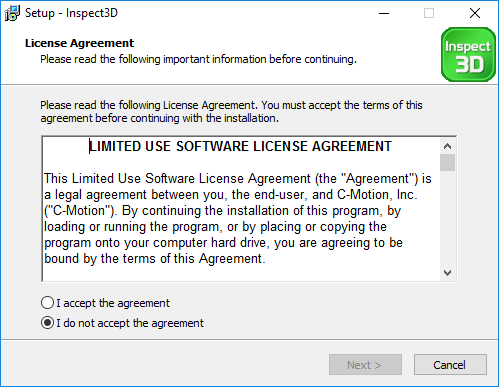Screen dimensions: 499x387
Task: Place cursor in 'This Limited Use Software' paragraph line
Action: point(238,179)
